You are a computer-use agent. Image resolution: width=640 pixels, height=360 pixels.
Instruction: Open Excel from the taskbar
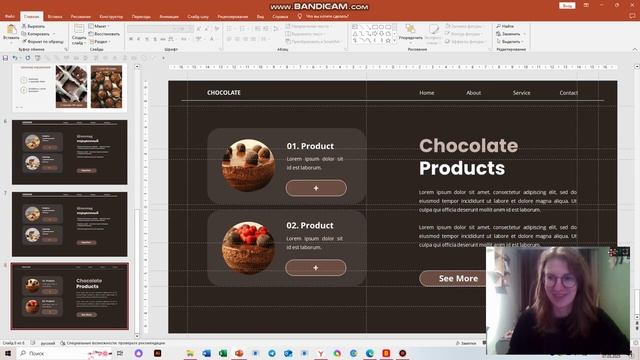coord(223,353)
